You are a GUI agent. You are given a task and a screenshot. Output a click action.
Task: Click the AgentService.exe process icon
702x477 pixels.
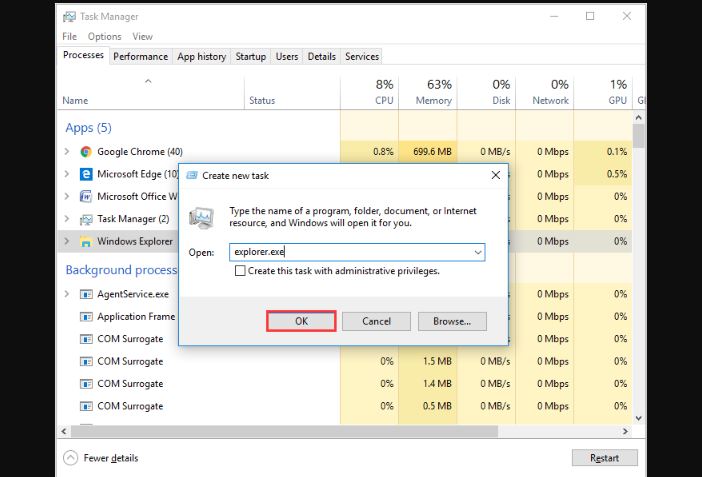(86, 294)
